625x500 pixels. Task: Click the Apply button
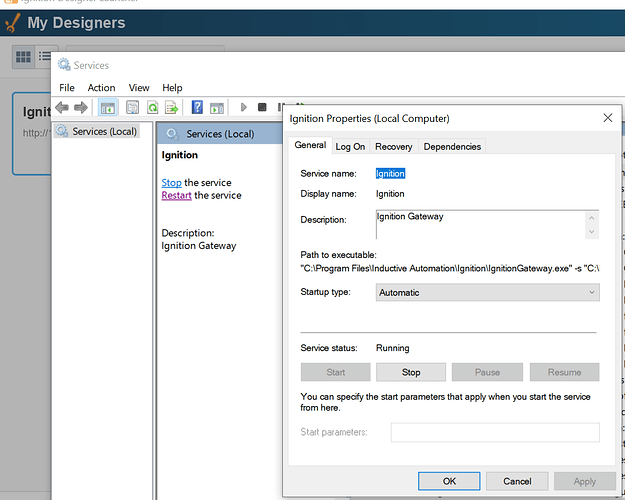pos(585,481)
